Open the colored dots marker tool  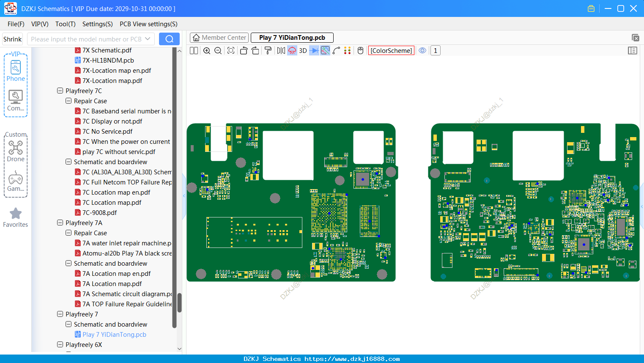tap(347, 51)
